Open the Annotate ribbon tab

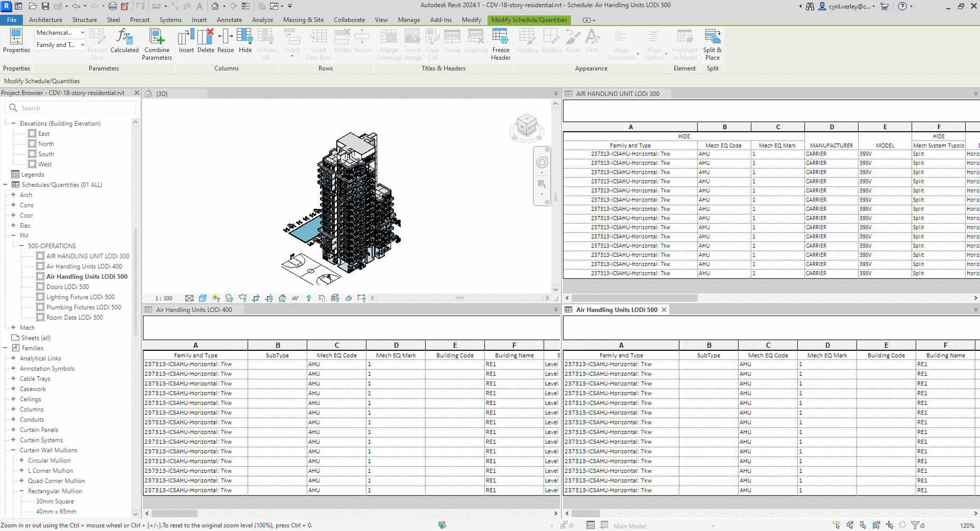click(x=229, y=20)
